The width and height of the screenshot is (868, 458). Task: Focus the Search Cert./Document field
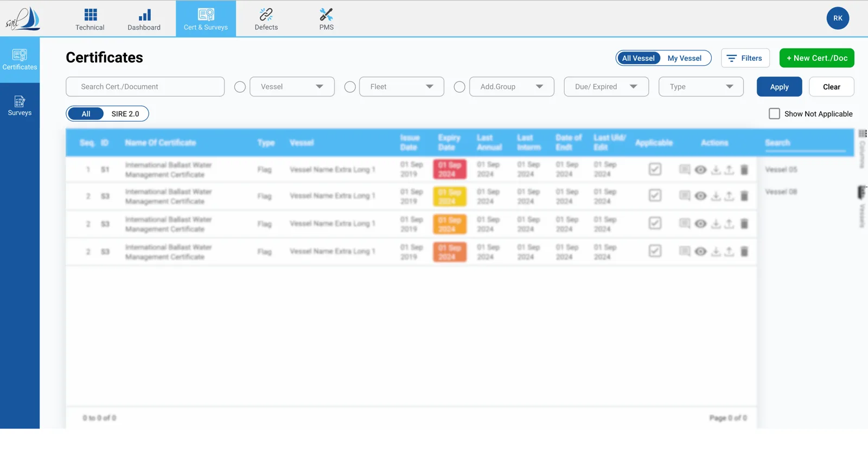[x=145, y=87]
